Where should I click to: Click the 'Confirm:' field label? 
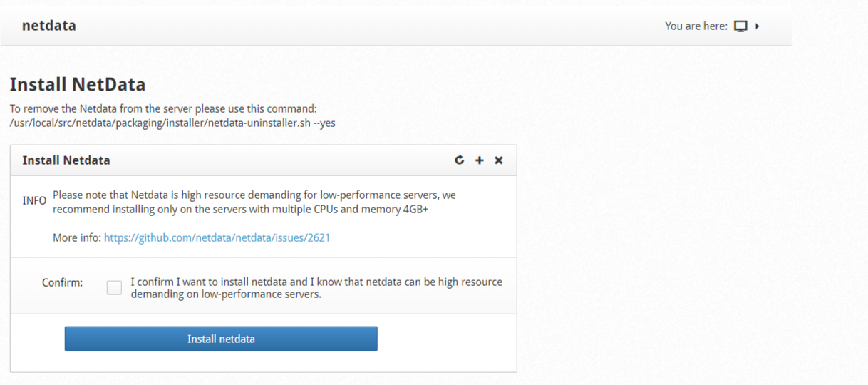pyautogui.click(x=62, y=282)
